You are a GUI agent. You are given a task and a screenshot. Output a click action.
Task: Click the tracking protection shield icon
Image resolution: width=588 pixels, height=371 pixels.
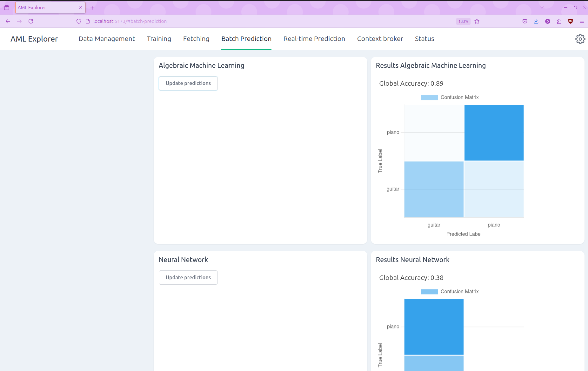click(x=79, y=21)
